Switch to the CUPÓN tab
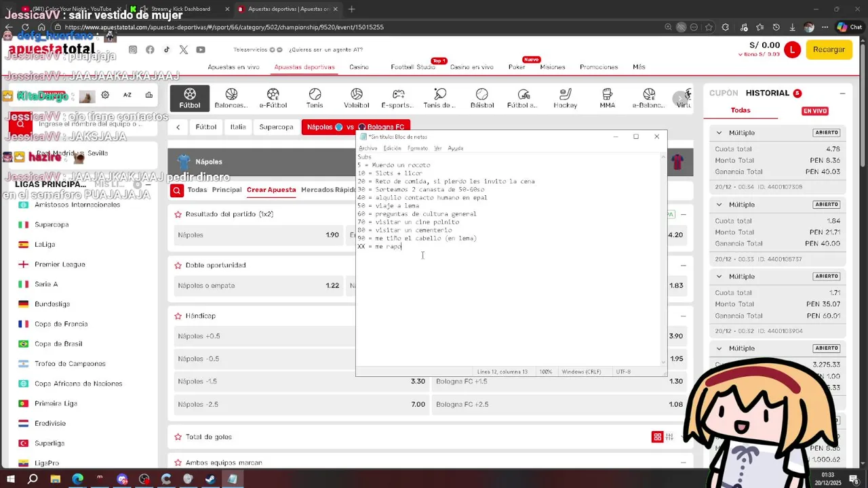This screenshot has height=488, width=868. pyautogui.click(x=723, y=93)
